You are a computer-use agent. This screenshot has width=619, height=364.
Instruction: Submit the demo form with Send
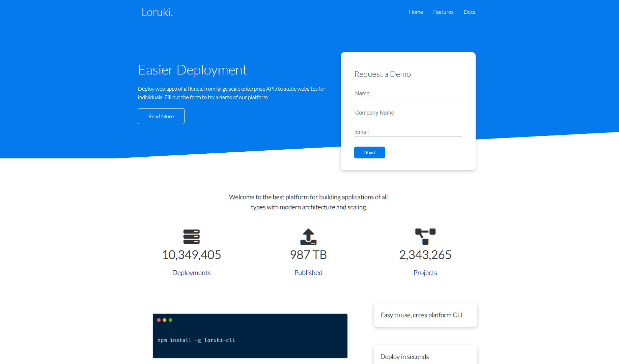(x=369, y=152)
